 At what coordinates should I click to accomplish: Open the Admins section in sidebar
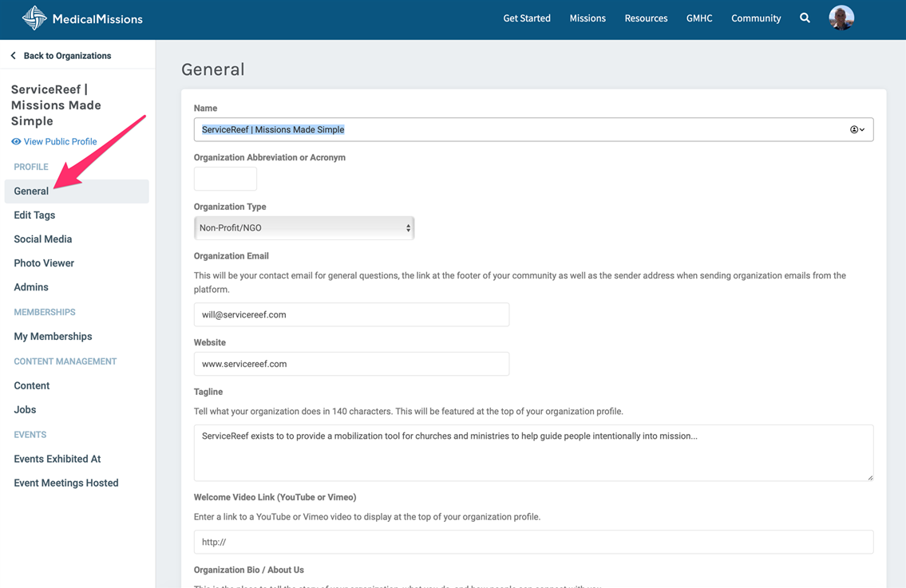click(x=31, y=287)
